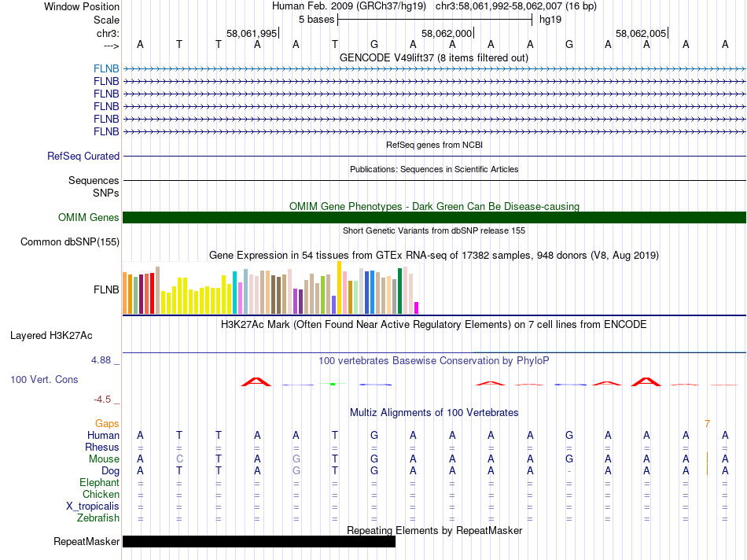
Task: Click the Sequences track label
Action: (94, 180)
